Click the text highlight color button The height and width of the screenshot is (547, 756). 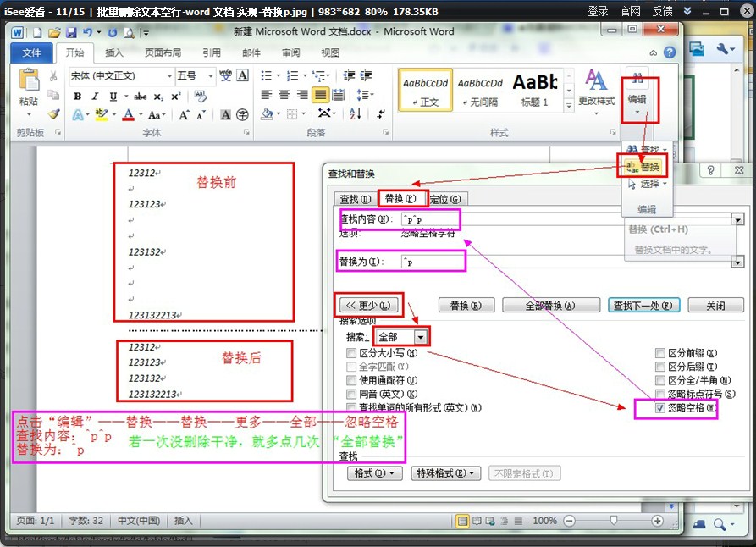[102, 115]
